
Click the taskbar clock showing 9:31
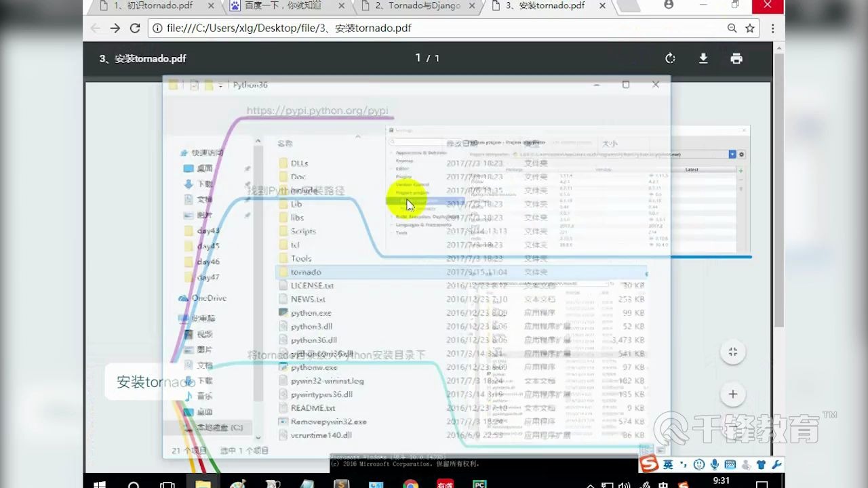722,481
